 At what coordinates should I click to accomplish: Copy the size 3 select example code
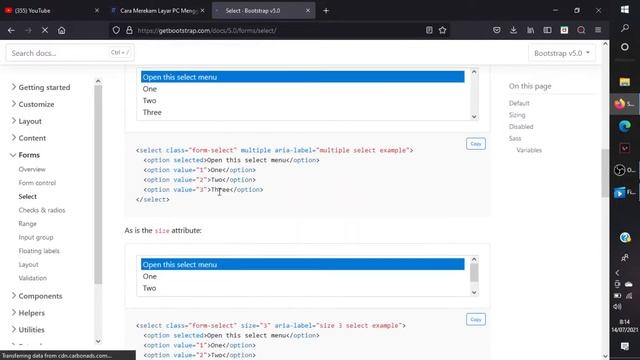click(x=476, y=319)
